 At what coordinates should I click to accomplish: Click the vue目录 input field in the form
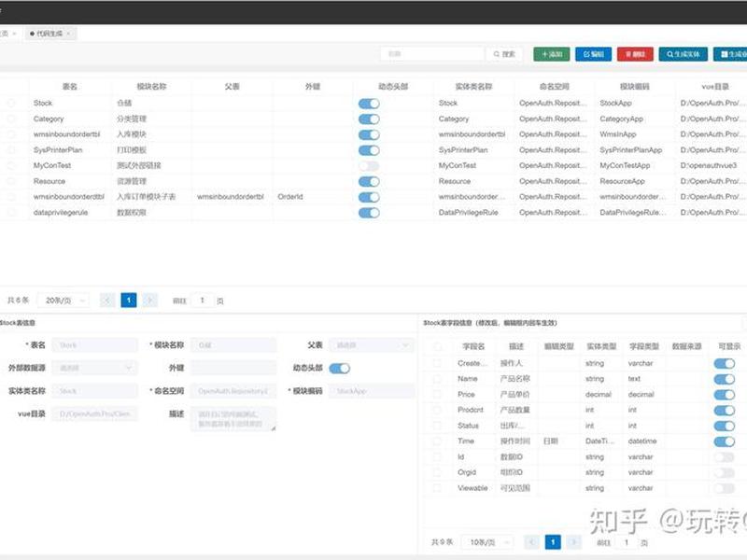(x=95, y=413)
